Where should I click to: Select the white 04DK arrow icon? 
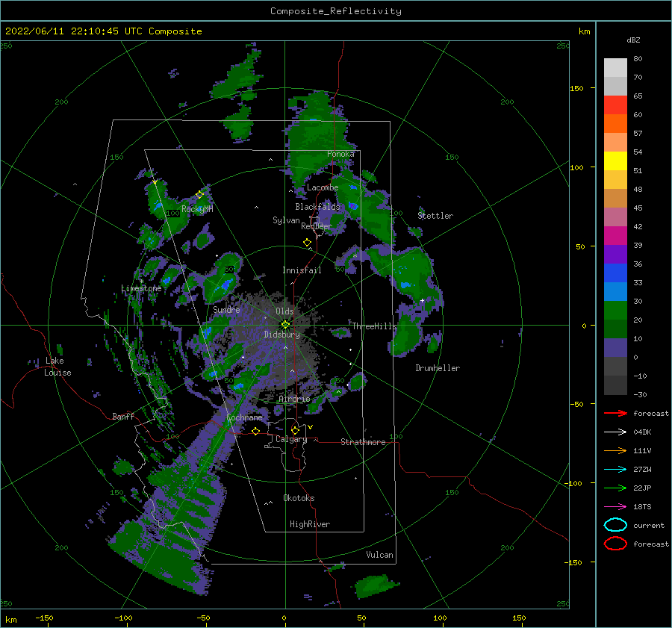(x=615, y=432)
